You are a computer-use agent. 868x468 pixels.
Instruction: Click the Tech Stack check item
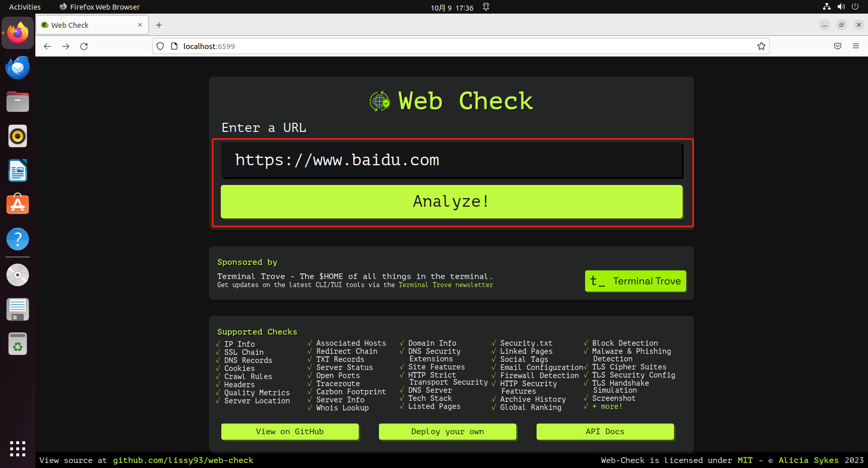[x=430, y=398]
